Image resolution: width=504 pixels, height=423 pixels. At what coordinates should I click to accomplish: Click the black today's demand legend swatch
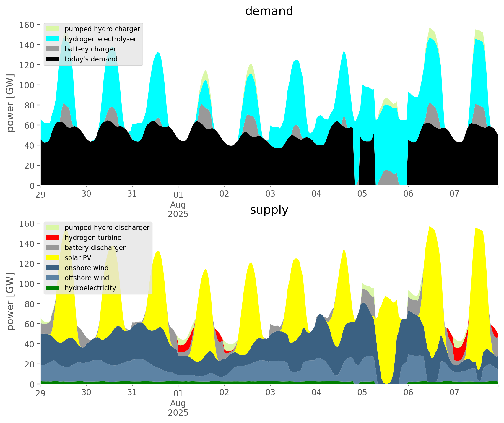point(53,59)
